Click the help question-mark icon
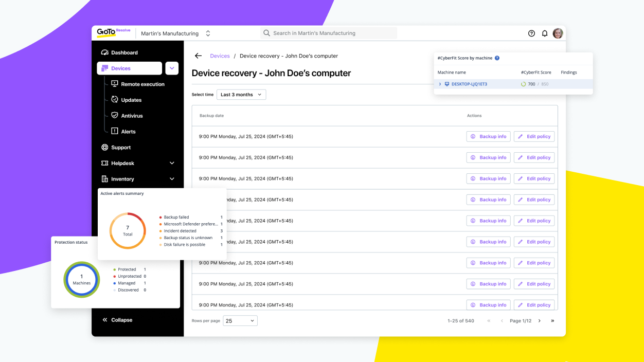Viewport: 644px width, 362px height. click(x=531, y=33)
